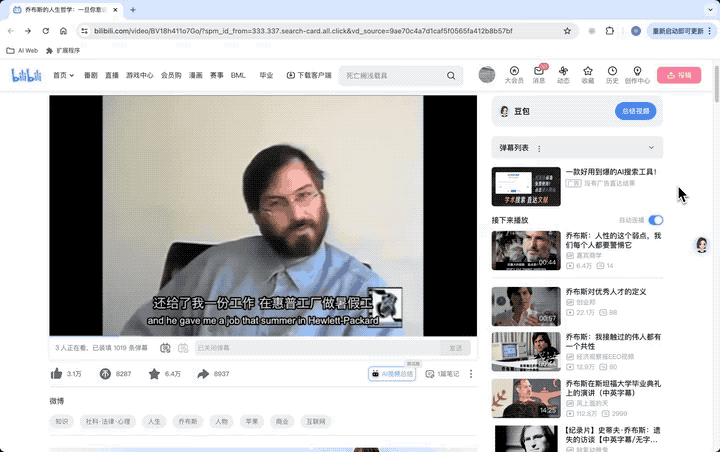Open AI Web bookmarks folder
This screenshot has width=720, height=452.
[x=22, y=51]
